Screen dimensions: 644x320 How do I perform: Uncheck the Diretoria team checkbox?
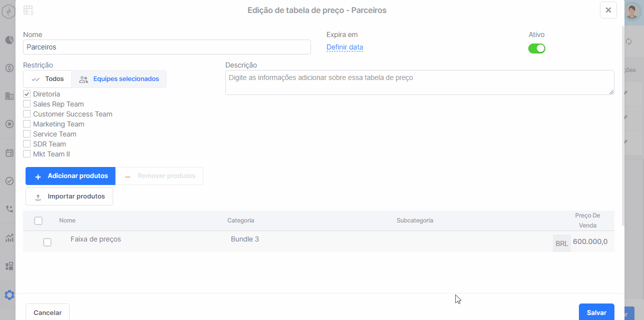(x=27, y=94)
